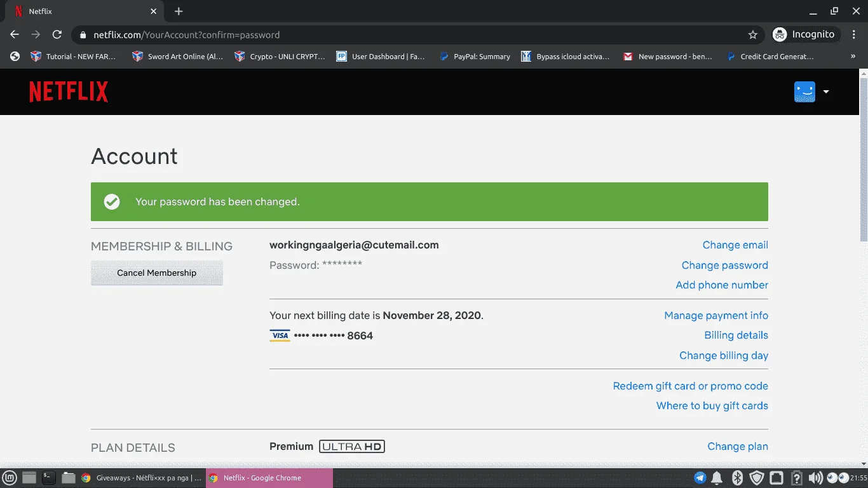Open the 'User Dashboard' bookmark
The image size is (868, 488).
[381, 57]
